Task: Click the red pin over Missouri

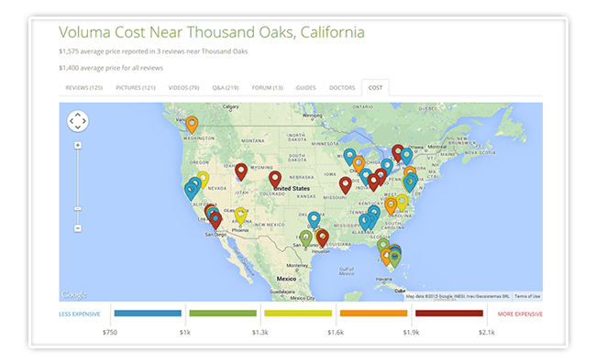Action: 346,185
